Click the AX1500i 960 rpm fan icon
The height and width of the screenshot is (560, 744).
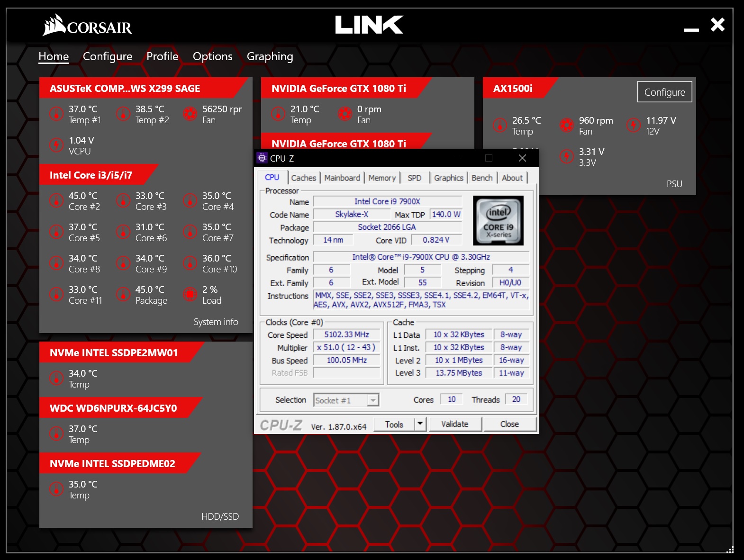click(566, 125)
